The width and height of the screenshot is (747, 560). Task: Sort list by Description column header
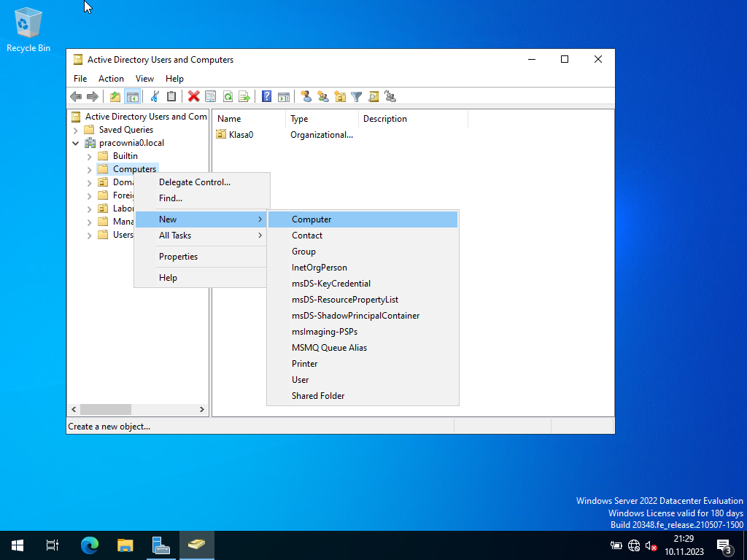[x=413, y=119]
